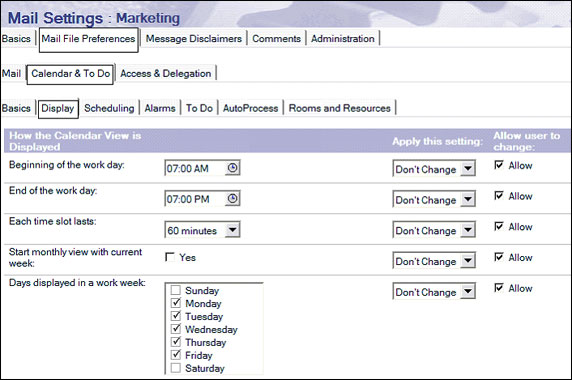Open the Message Disclaimers tab
The width and height of the screenshot is (572, 380).
coord(194,39)
